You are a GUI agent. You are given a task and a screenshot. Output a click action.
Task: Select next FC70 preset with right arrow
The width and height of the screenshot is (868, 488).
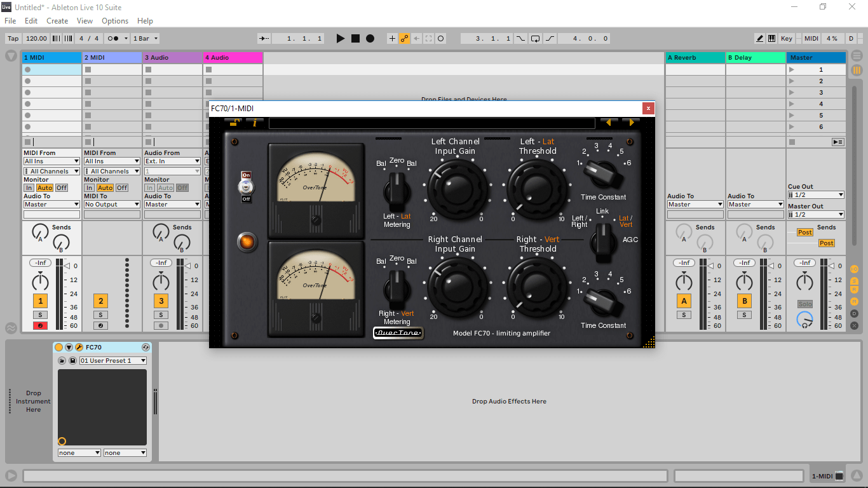(630, 123)
